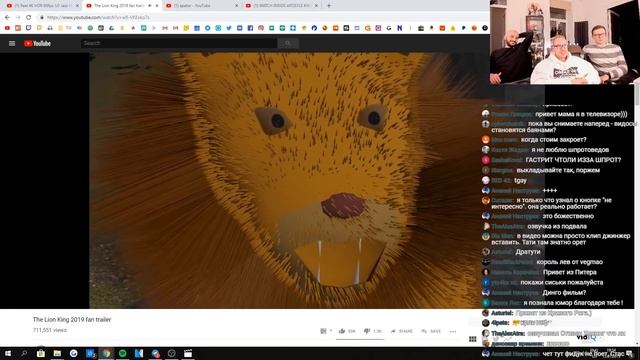Click chat message "когда стоим закроет?"

553,140
